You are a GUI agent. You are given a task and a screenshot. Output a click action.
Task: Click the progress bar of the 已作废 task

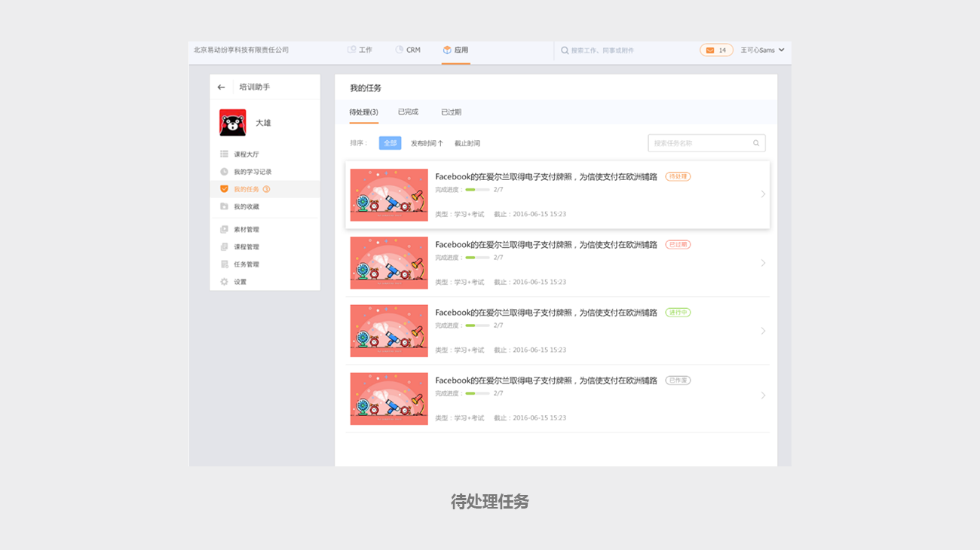(477, 393)
